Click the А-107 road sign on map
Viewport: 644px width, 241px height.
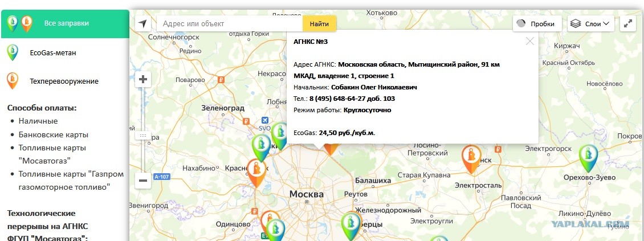[x=162, y=177]
